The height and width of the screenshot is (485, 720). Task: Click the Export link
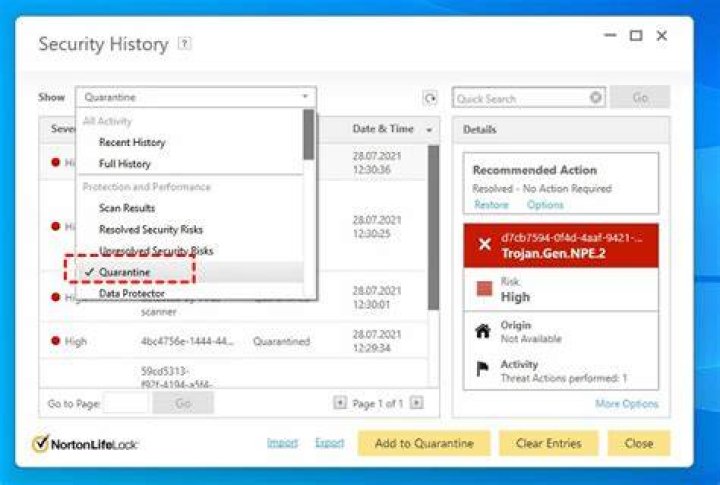pos(330,443)
